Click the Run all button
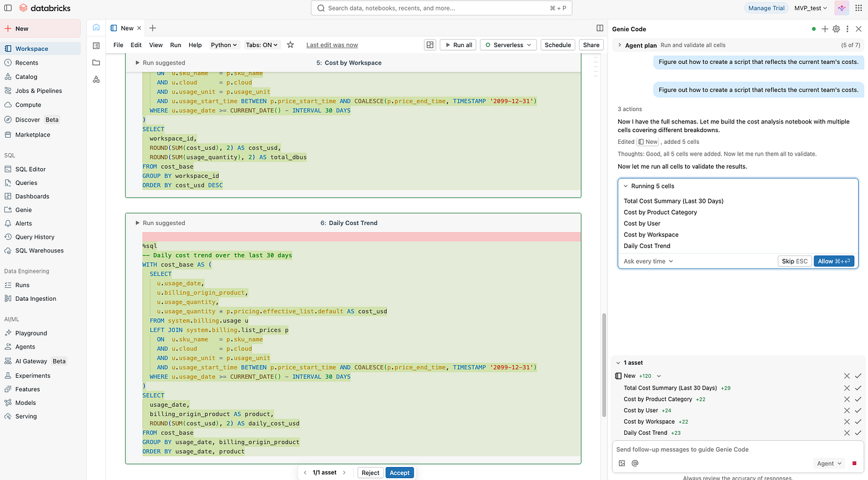 coord(458,45)
